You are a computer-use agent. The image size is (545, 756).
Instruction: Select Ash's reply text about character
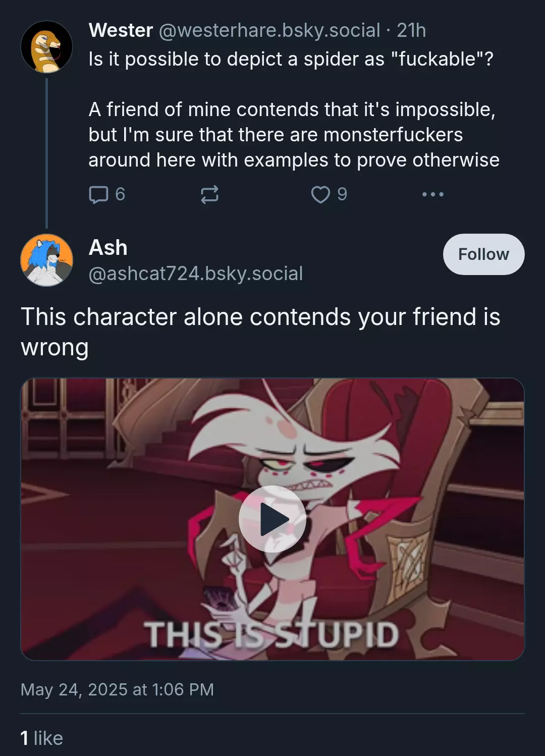(260, 332)
